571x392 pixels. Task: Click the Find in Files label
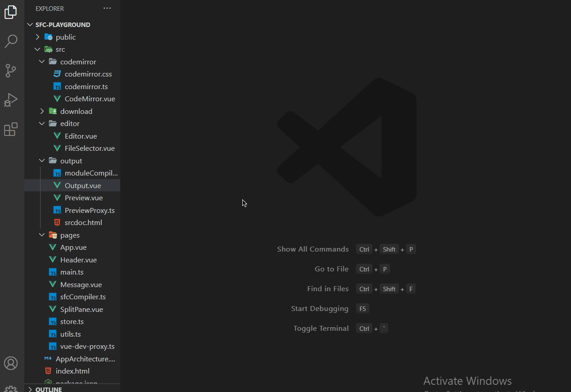328,288
